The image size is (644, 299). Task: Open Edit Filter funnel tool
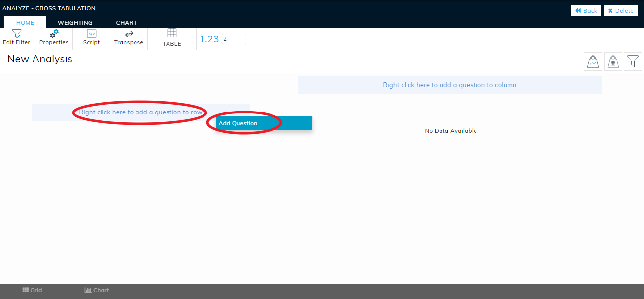pos(17,38)
